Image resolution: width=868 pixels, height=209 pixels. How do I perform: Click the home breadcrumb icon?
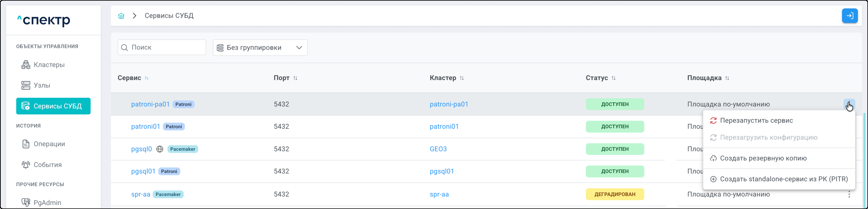[121, 16]
